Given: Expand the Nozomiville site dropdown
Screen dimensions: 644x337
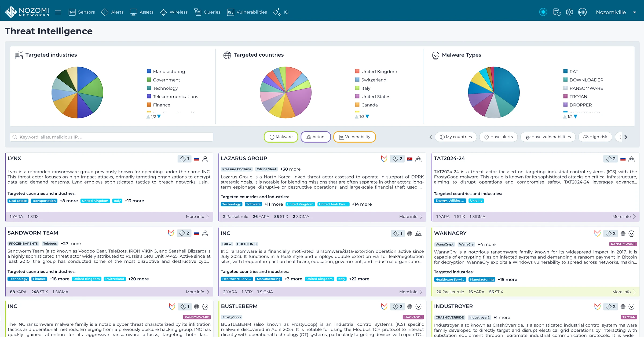Looking at the screenshot, I should pos(616,12).
